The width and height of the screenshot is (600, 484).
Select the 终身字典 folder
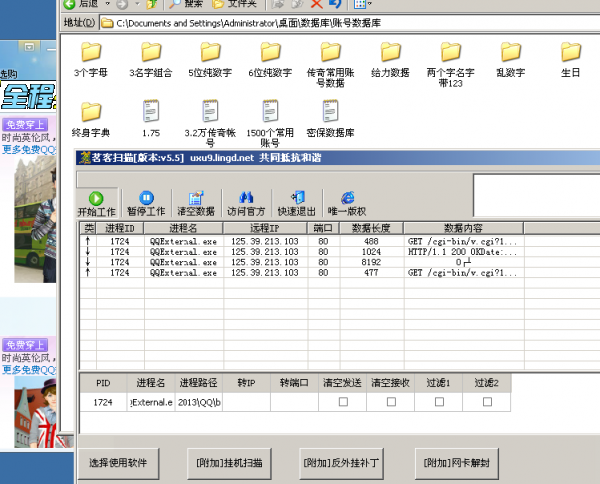pos(91,119)
